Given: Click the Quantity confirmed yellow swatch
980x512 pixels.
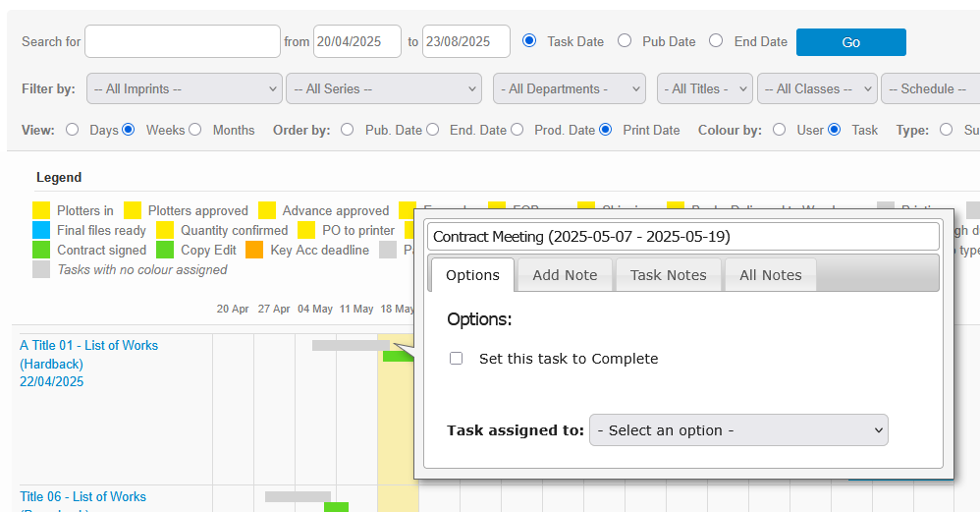Looking at the screenshot, I should pos(165,230).
